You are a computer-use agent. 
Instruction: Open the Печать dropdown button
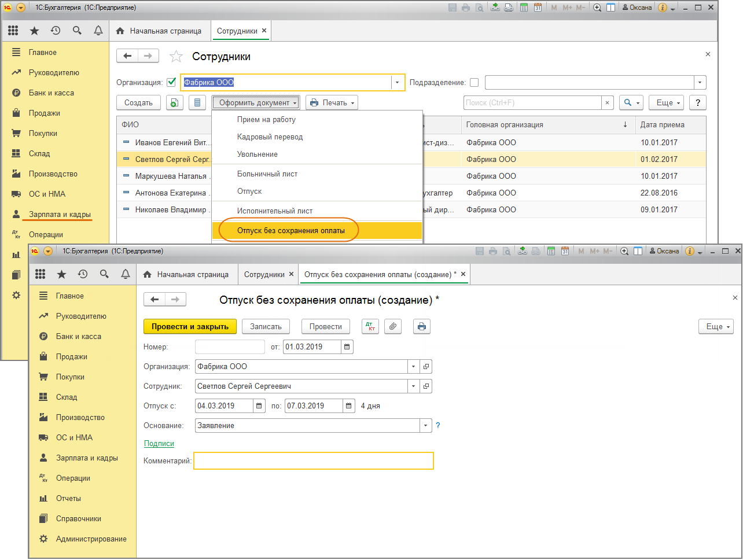332,102
